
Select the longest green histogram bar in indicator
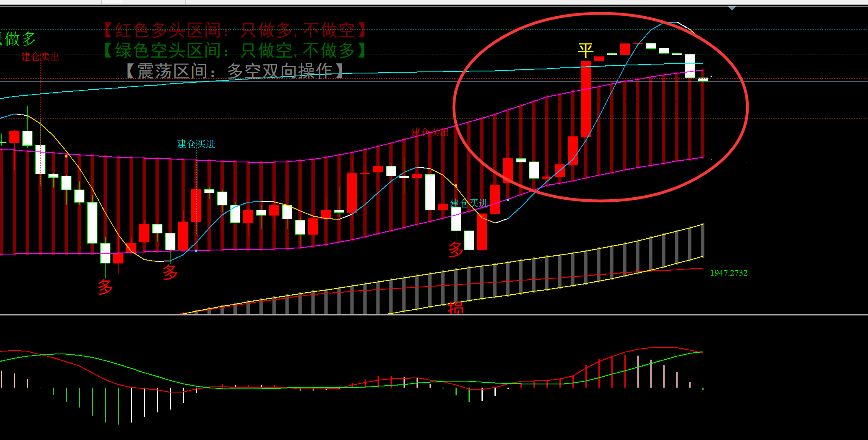[x=118, y=406]
